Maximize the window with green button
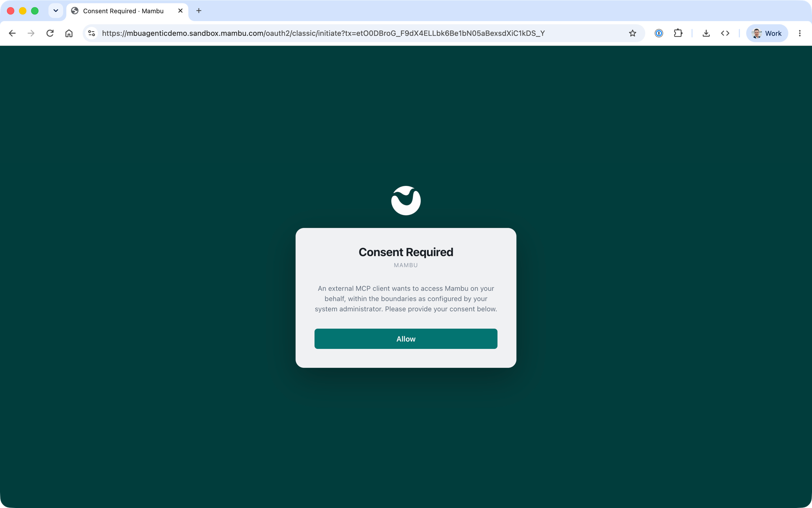 [35, 11]
